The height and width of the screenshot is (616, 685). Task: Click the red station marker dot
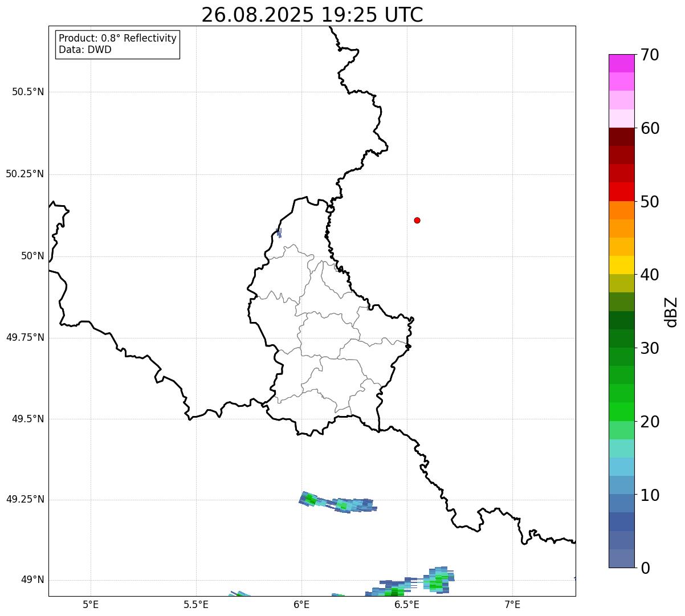pyautogui.click(x=417, y=220)
